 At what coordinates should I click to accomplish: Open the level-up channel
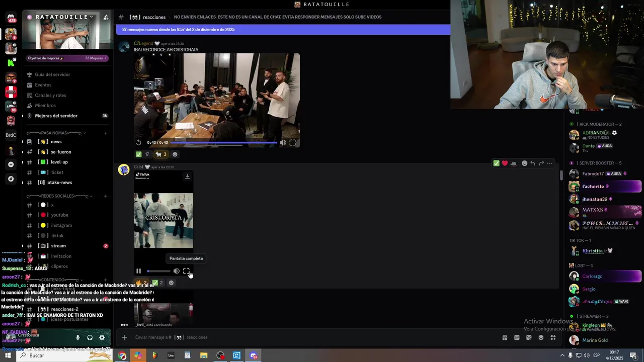(67, 162)
